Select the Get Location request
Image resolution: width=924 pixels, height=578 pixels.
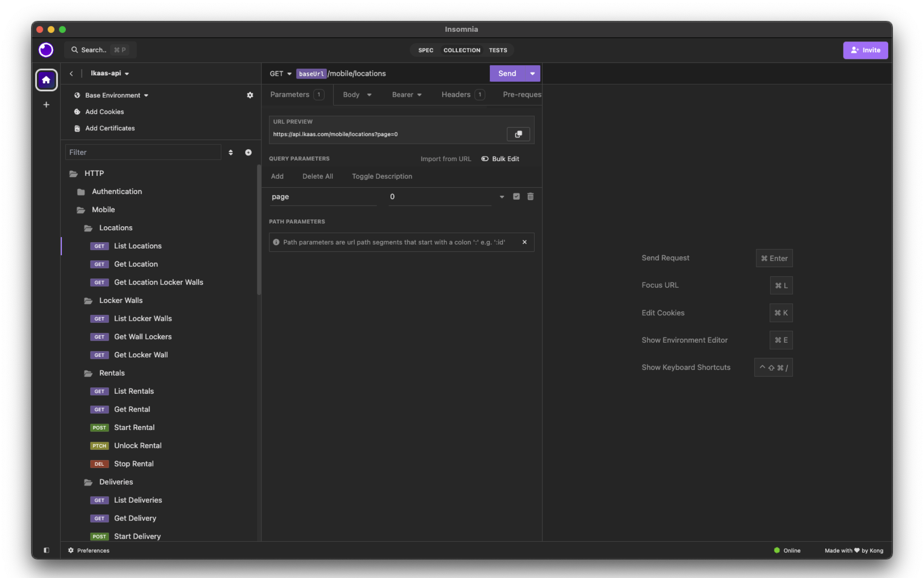160,264
